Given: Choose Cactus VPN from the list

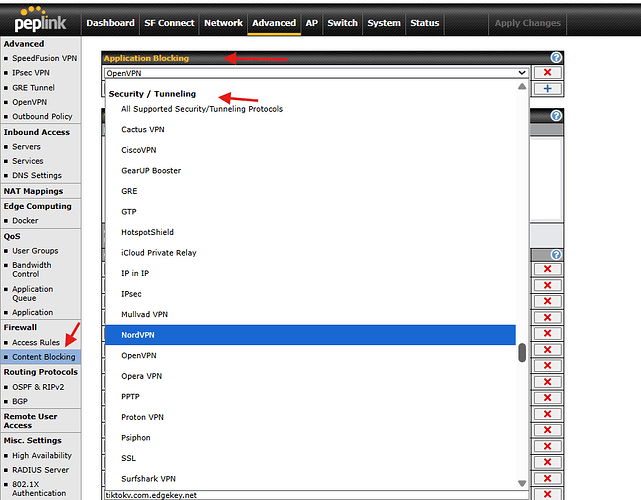Looking at the screenshot, I should pos(310,129).
